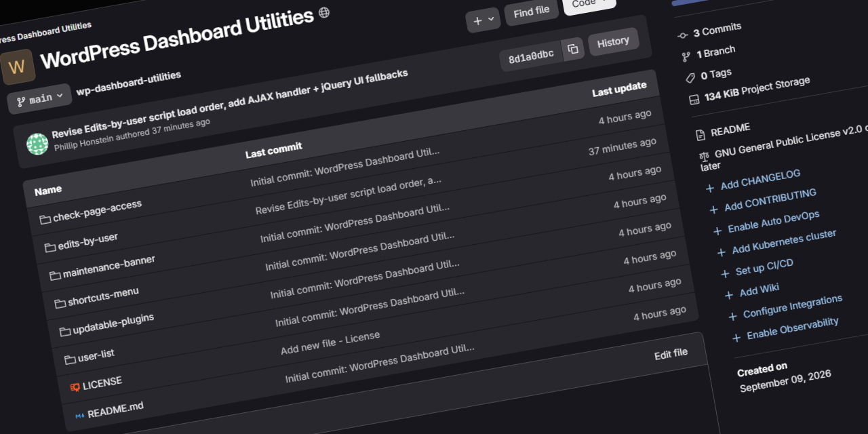Click the README.md markdown file icon
The width and height of the screenshot is (868, 434).
click(80, 415)
